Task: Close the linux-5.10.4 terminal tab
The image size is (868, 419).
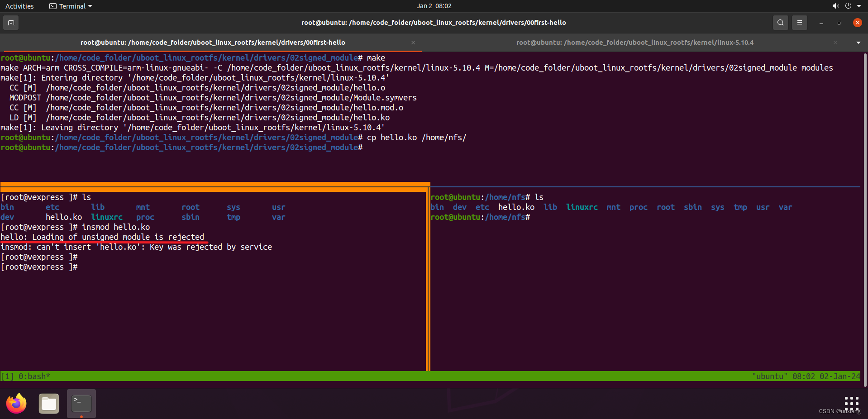Action: click(x=835, y=43)
